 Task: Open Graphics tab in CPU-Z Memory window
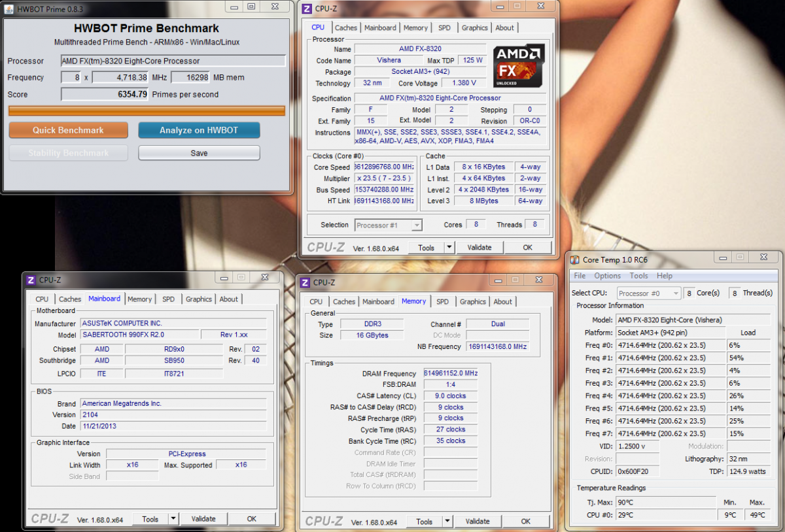[x=472, y=302]
